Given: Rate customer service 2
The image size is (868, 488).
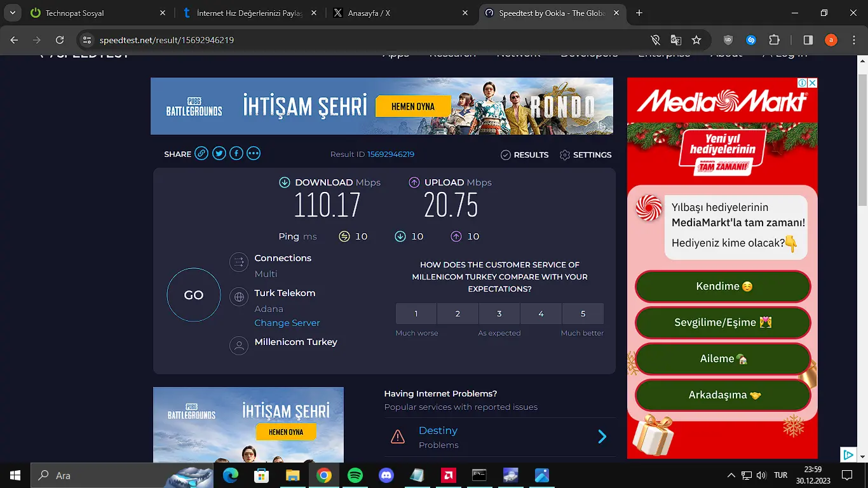Looking at the screenshot, I should point(458,314).
